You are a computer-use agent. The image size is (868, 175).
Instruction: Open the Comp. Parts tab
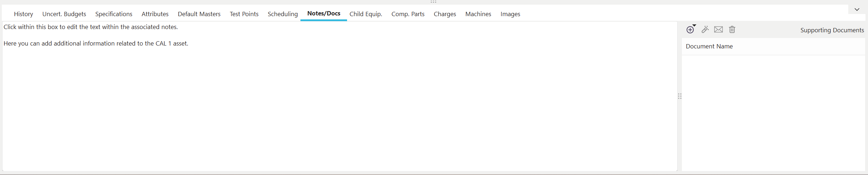408,14
